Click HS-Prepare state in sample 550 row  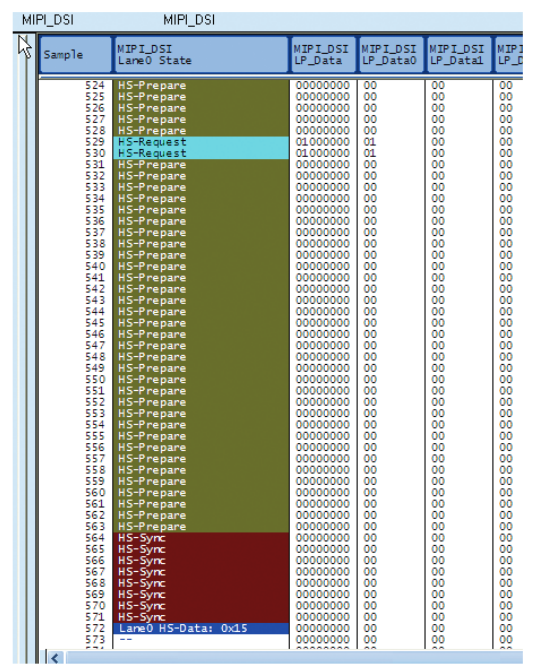[201, 380]
